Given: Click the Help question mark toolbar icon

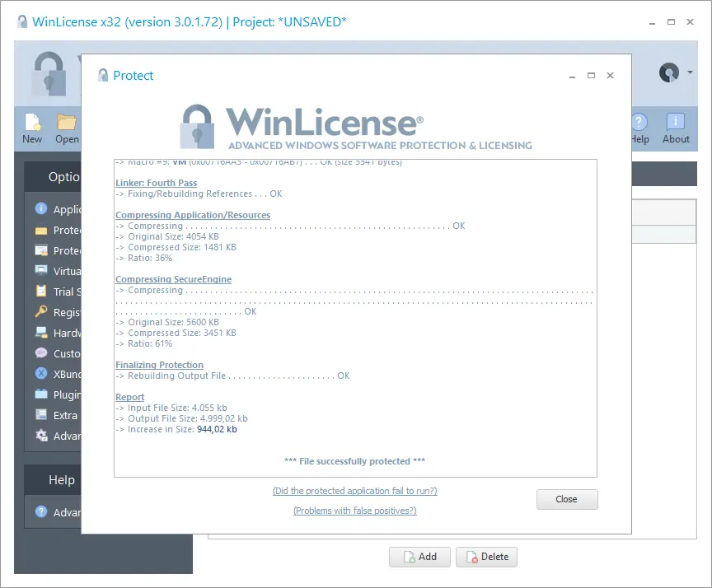Looking at the screenshot, I should (639, 123).
